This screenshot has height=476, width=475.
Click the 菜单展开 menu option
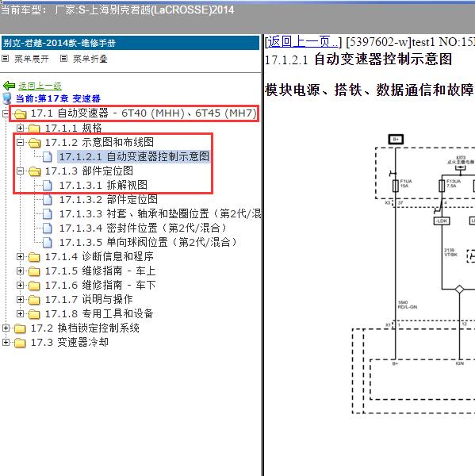click(32, 59)
